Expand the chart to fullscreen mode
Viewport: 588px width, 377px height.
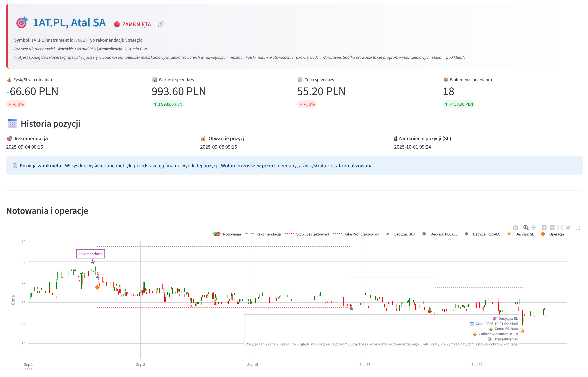578,227
